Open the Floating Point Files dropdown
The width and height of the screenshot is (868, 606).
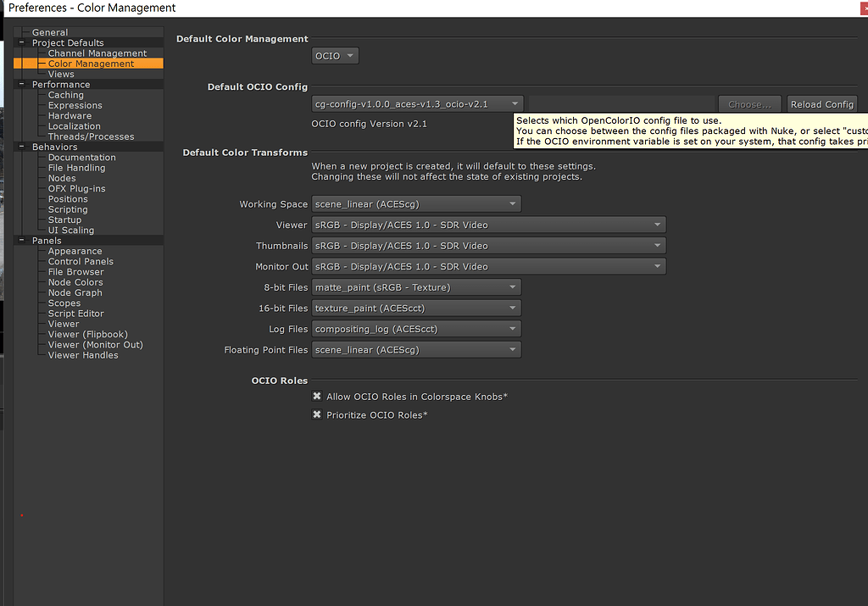[x=415, y=349]
